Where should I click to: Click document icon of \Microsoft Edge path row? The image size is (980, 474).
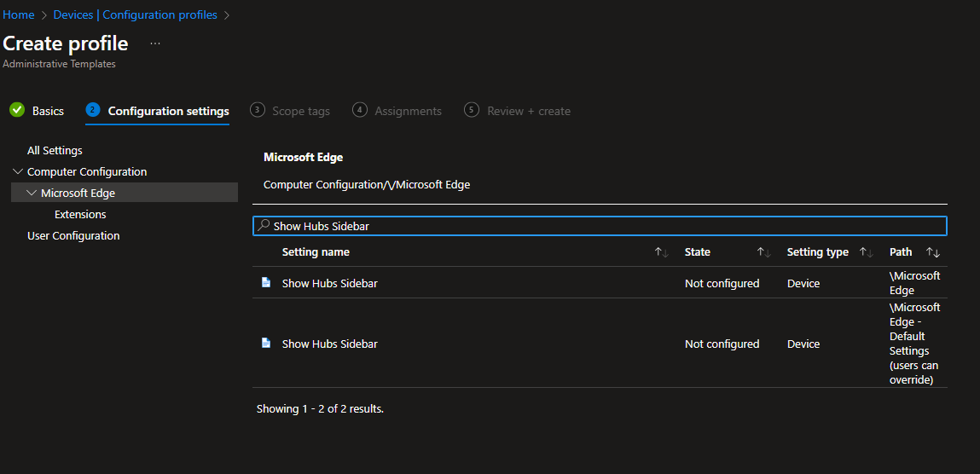coord(265,282)
